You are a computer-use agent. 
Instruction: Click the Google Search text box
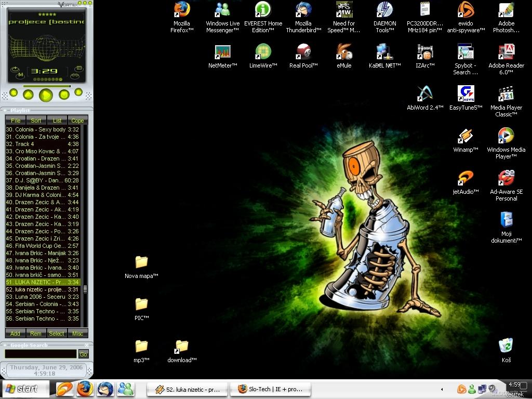[41, 354]
